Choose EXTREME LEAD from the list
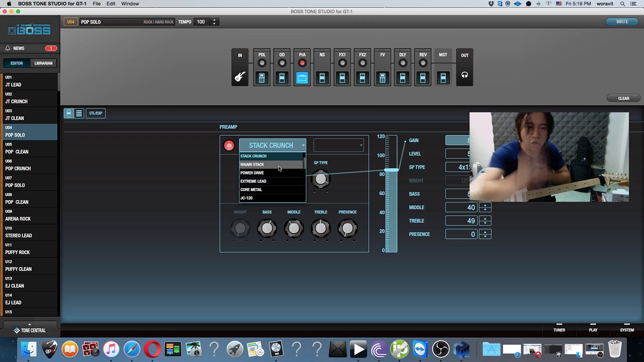The height and width of the screenshot is (362, 644). [x=271, y=181]
